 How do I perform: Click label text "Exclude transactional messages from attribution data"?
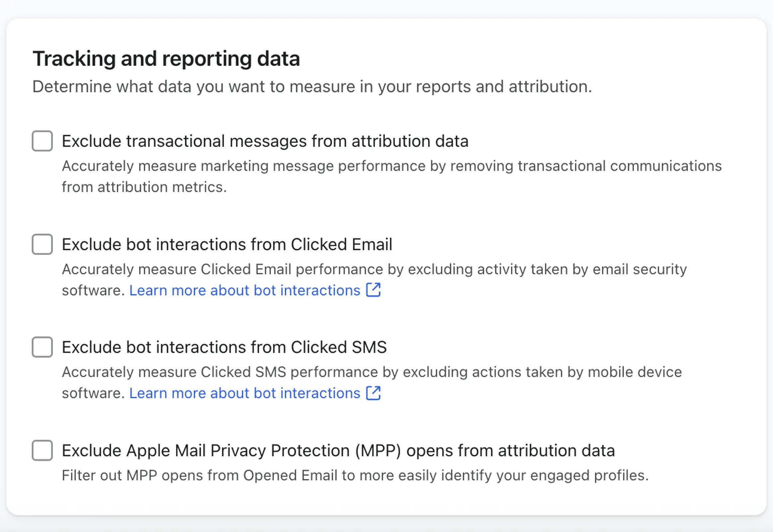tap(265, 141)
